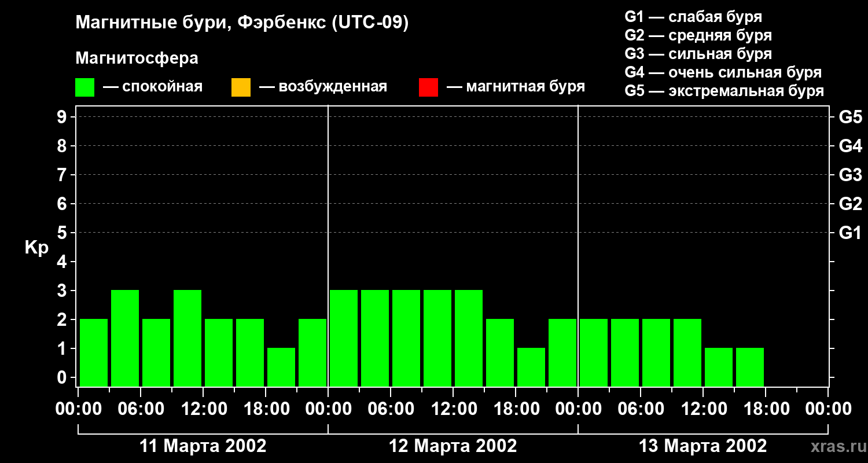Click the green 'спокойная' legend swatch
868x463 pixels.
coord(84,87)
